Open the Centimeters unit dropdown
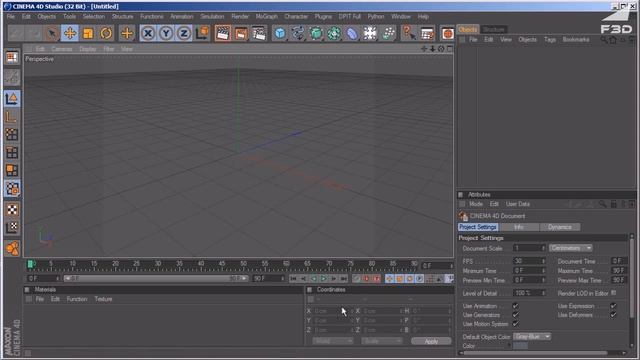This screenshot has width=640, height=360. [x=570, y=248]
